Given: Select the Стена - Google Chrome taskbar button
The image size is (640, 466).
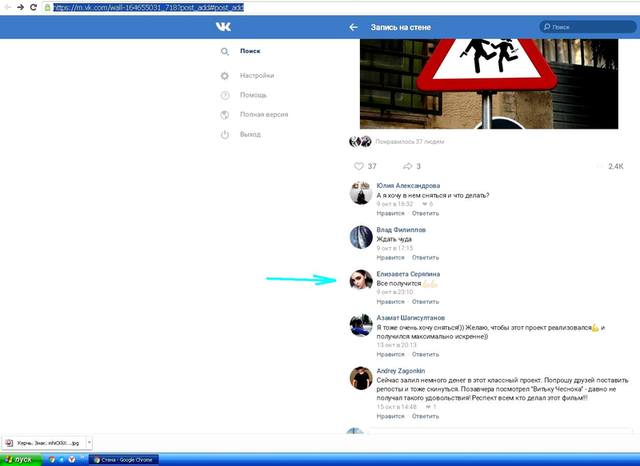Looking at the screenshot, I should (123, 460).
